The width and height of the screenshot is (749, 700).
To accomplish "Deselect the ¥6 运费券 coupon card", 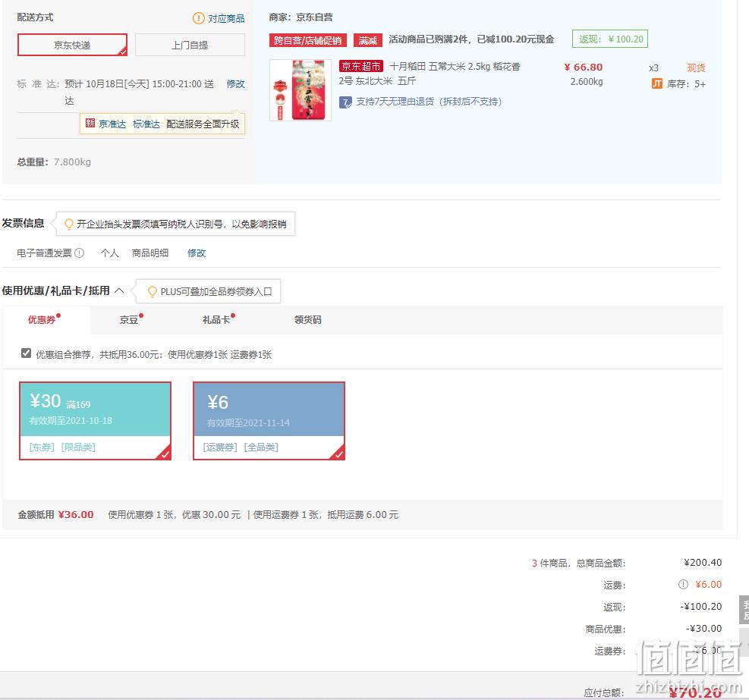I will point(269,421).
